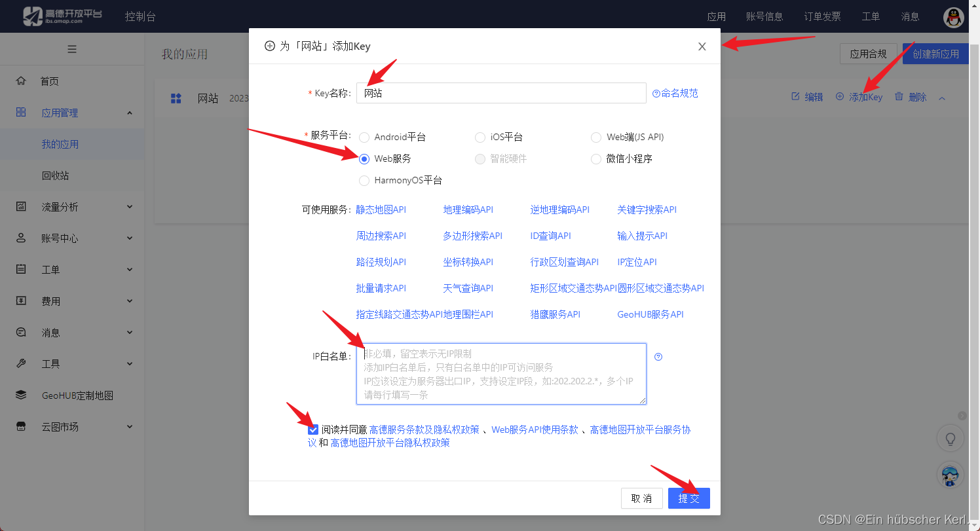980x531 pixels.
Task: Click the 工单 sidebar icon
Action: point(21,269)
